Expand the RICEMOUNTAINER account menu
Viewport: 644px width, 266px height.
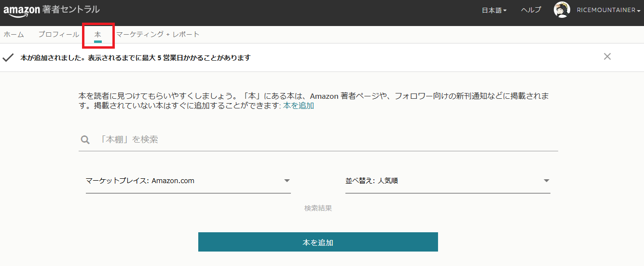[608, 10]
